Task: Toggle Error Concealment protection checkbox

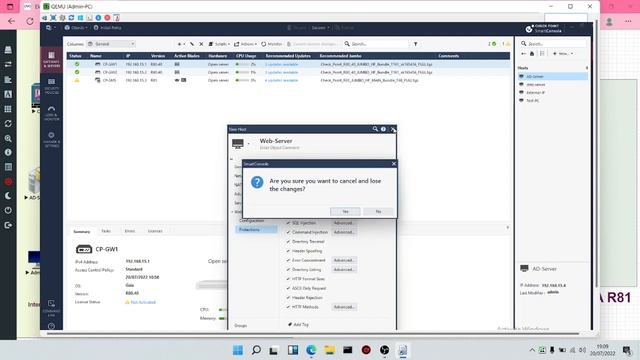Action: [288, 260]
